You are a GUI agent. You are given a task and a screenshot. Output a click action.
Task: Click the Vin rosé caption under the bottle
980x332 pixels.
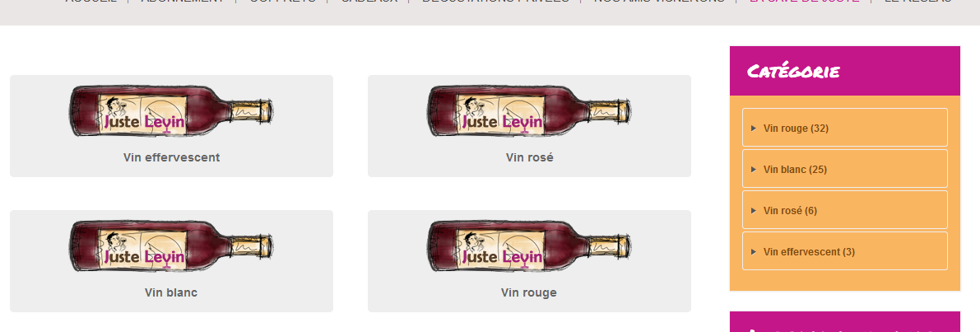(x=529, y=157)
